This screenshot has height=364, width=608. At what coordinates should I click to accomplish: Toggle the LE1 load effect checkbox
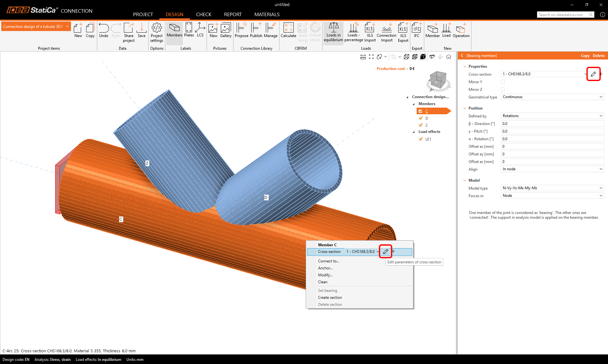tap(421, 139)
